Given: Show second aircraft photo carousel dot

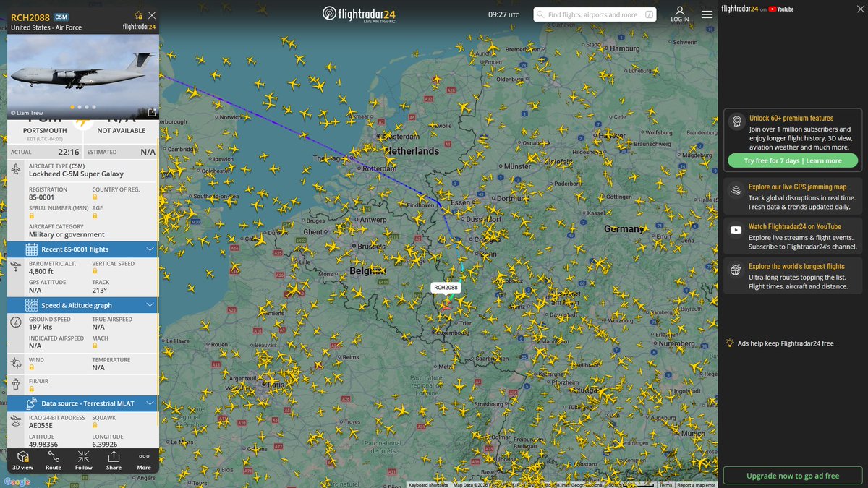Looking at the screenshot, I should pyautogui.click(x=80, y=107).
